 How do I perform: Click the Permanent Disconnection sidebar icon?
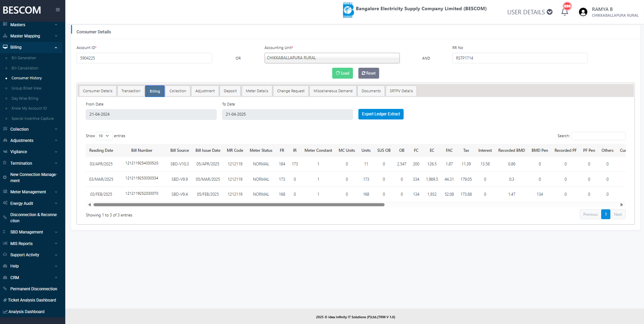[x=5, y=289]
